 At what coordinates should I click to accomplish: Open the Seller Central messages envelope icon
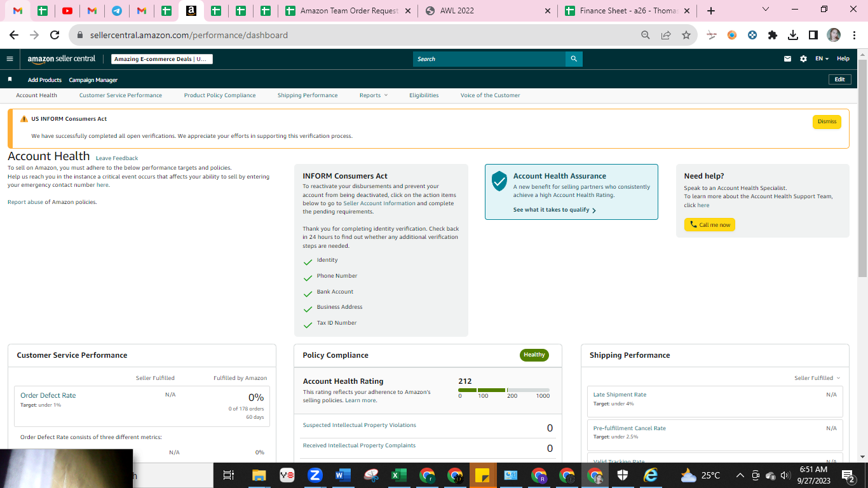click(788, 59)
